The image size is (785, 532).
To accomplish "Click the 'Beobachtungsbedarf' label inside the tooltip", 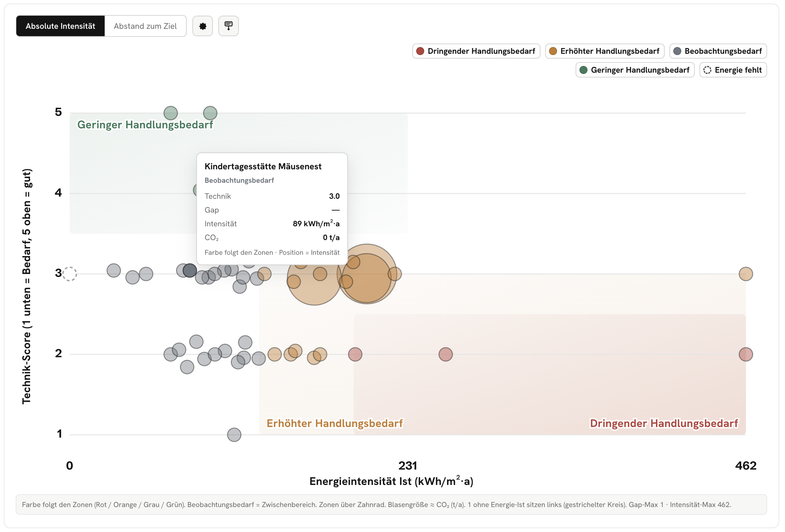I will (x=239, y=180).
